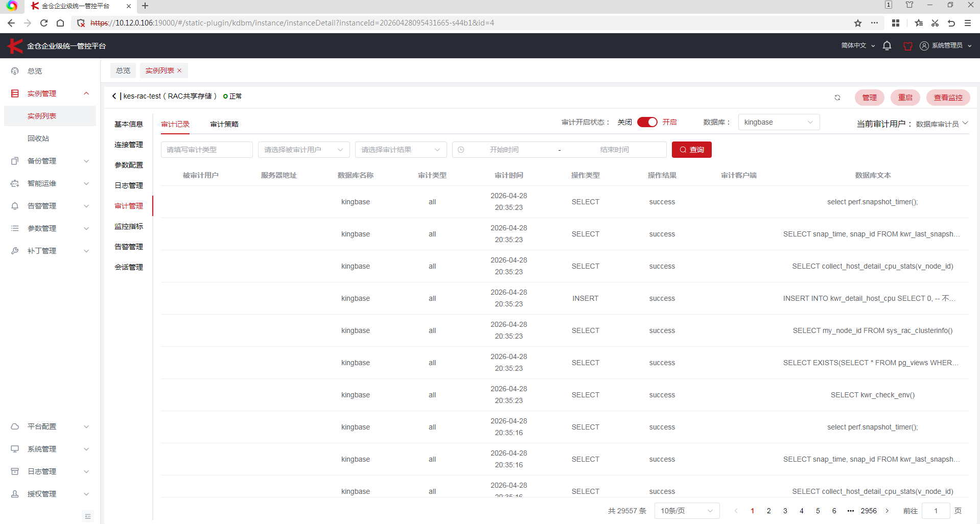Open the browser apps grid icon

896,23
